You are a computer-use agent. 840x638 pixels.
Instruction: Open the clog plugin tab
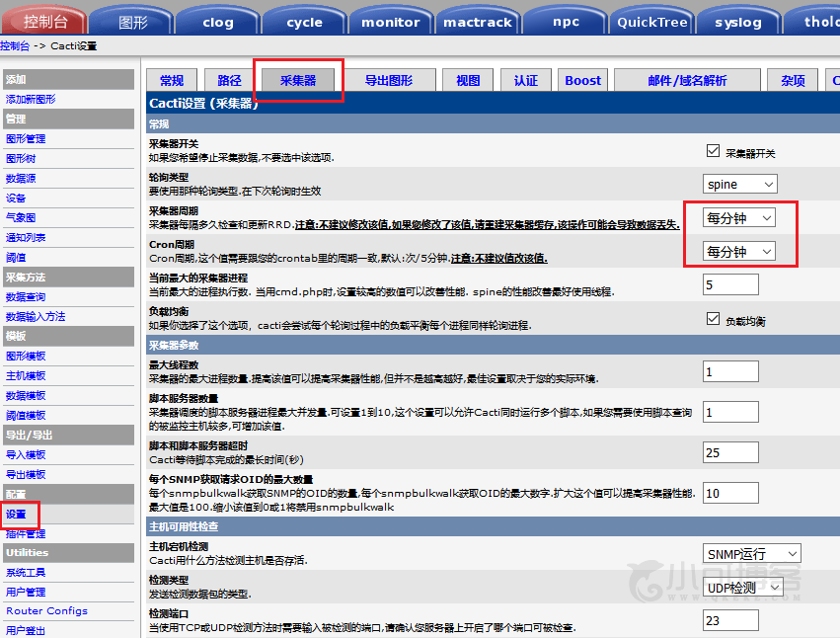point(218,22)
